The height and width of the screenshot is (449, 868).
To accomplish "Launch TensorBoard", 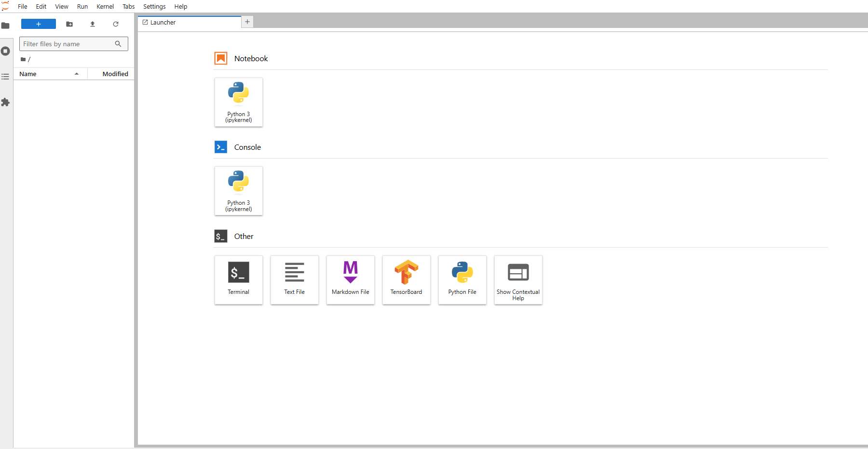I will (x=407, y=280).
